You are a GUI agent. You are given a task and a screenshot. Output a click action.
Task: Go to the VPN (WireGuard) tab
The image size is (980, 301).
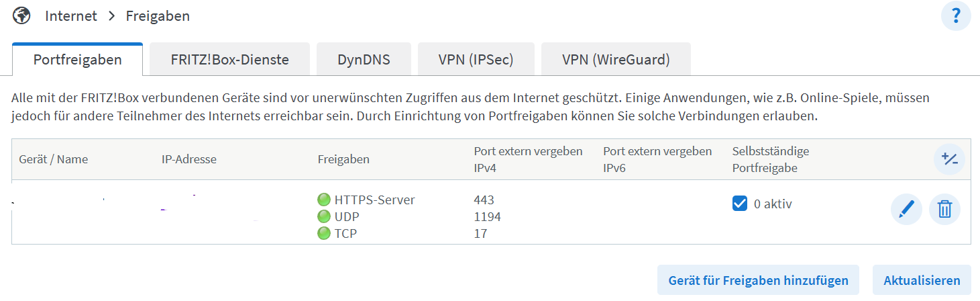(616, 60)
